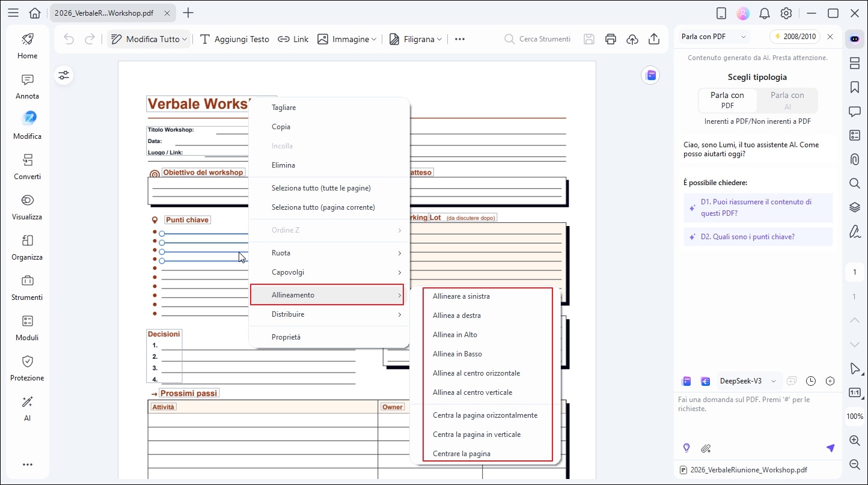
Task: Click the attachment paperclip icon in right sidebar
Action: click(x=854, y=159)
